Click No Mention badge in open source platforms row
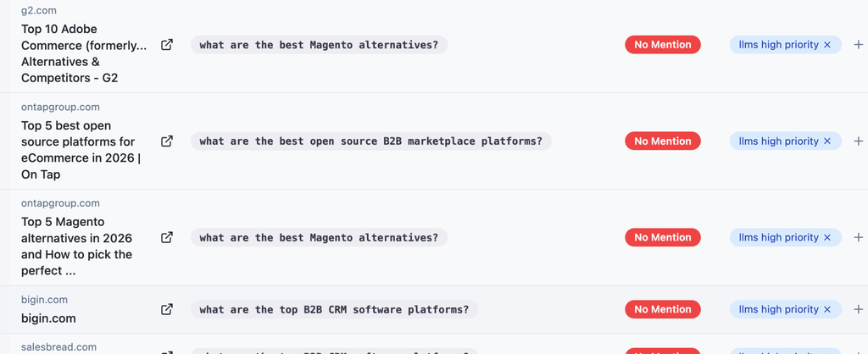 (663, 141)
